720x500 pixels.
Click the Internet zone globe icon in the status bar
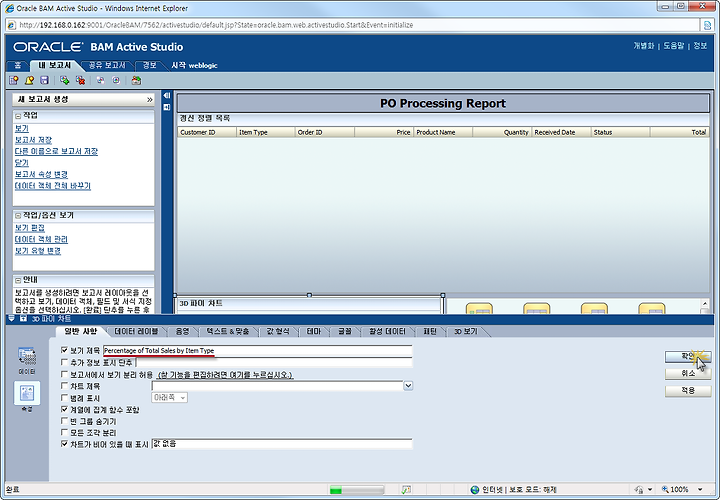tap(475, 490)
